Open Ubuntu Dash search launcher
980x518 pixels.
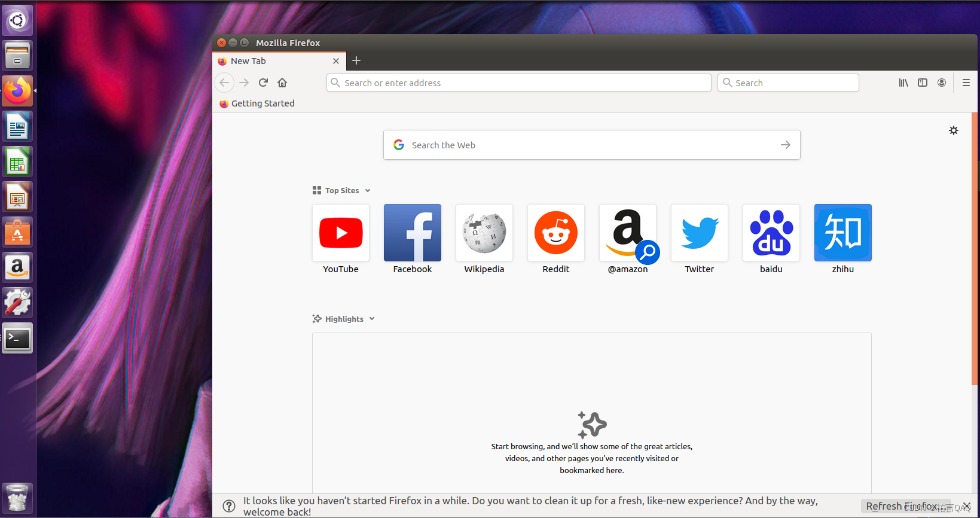coord(17,20)
